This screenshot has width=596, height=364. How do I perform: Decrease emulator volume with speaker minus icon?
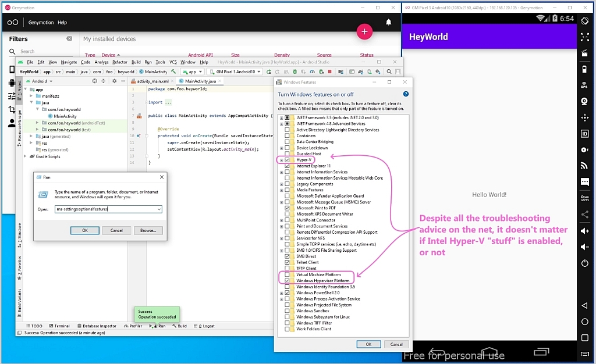pos(584,247)
